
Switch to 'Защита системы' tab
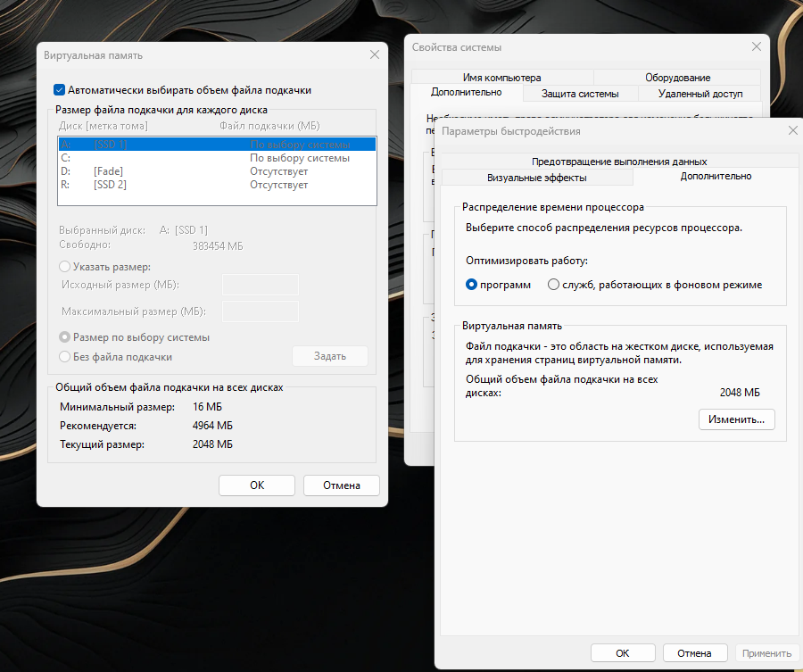pos(580,94)
